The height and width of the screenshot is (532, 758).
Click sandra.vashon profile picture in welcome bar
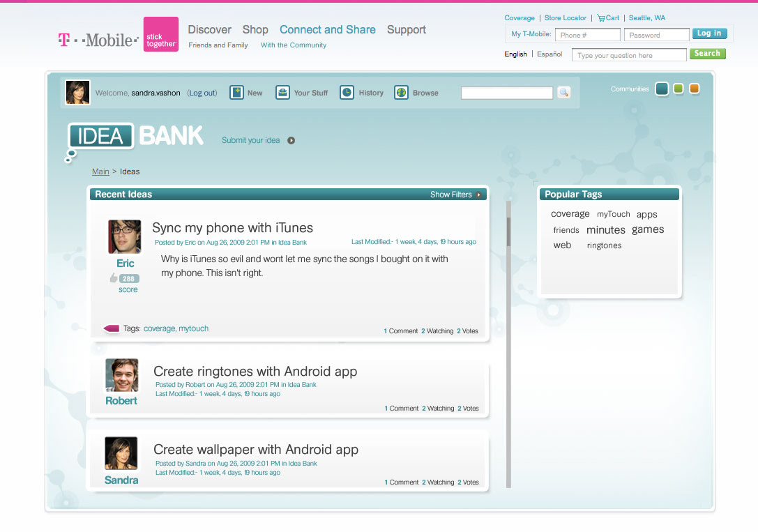coord(78,92)
